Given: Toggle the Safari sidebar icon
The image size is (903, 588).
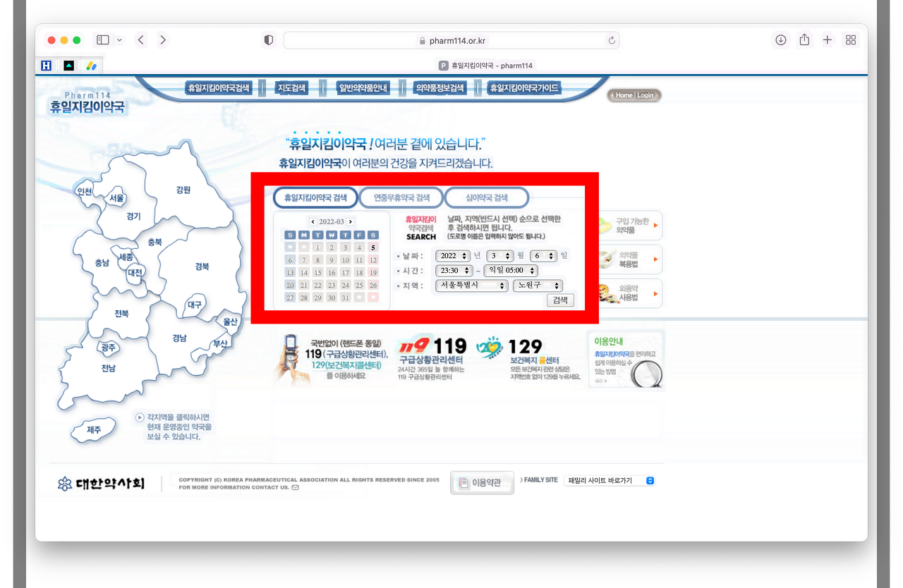Looking at the screenshot, I should (x=103, y=40).
